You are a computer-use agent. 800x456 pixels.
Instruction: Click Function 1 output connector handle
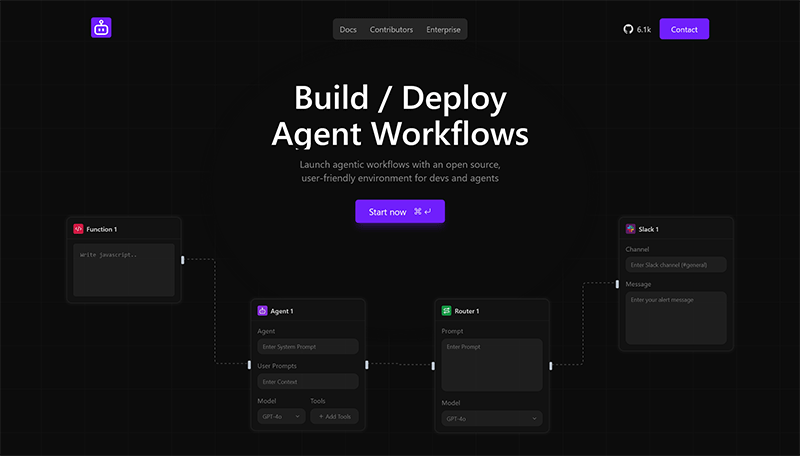coord(182,260)
